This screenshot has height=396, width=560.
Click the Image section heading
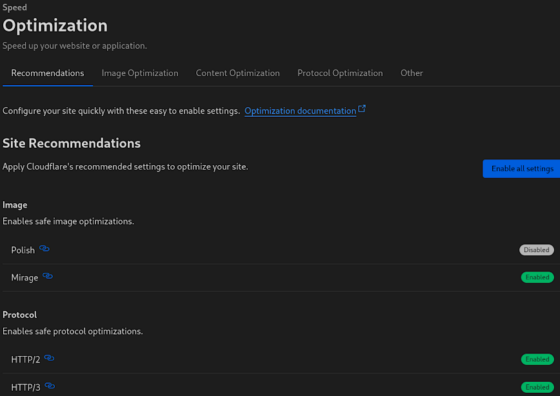(15, 205)
